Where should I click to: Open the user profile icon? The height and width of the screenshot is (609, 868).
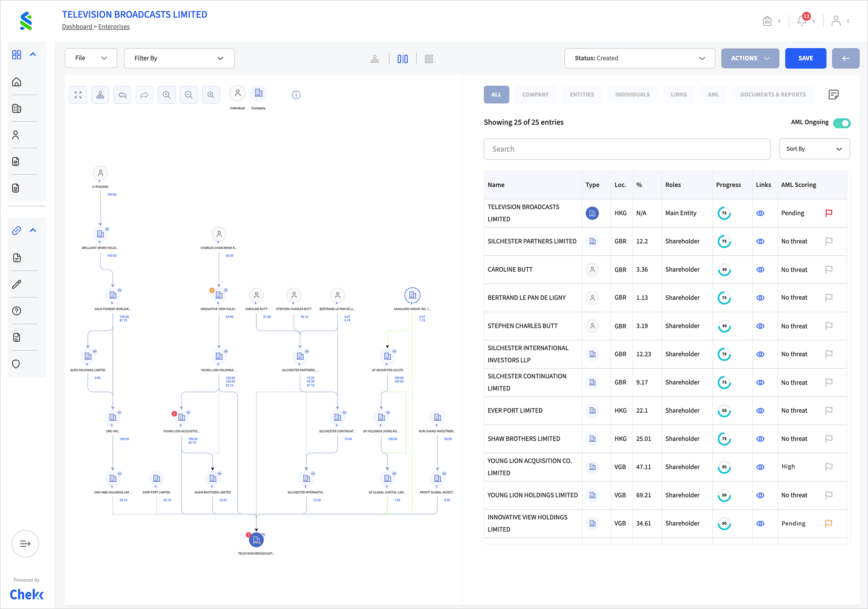836,20
